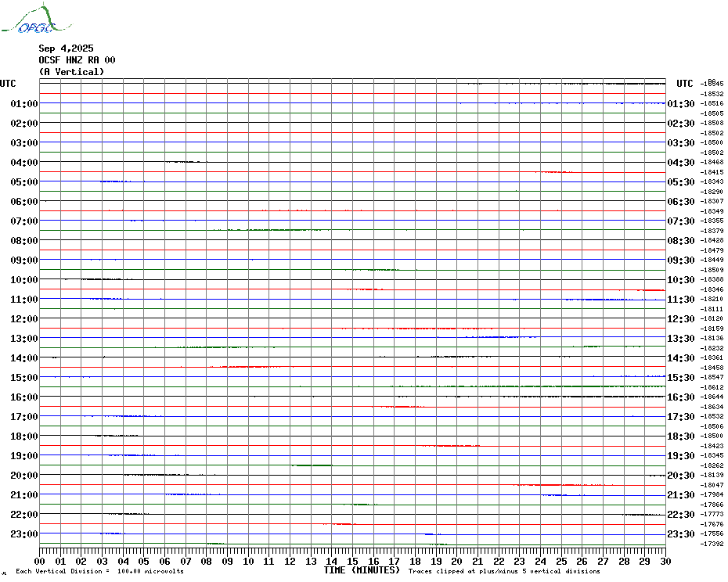Select the date text 'Sep 4,2025'
The image size is (728, 582).
point(66,48)
